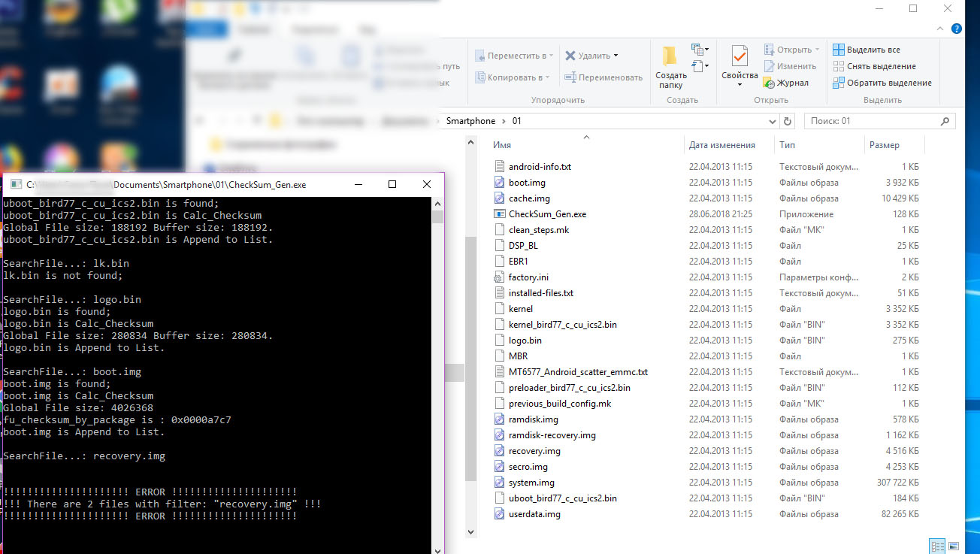The width and height of the screenshot is (980, 554).
Task: Select the file ramdisk-recovery.img
Action: tap(552, 435)
